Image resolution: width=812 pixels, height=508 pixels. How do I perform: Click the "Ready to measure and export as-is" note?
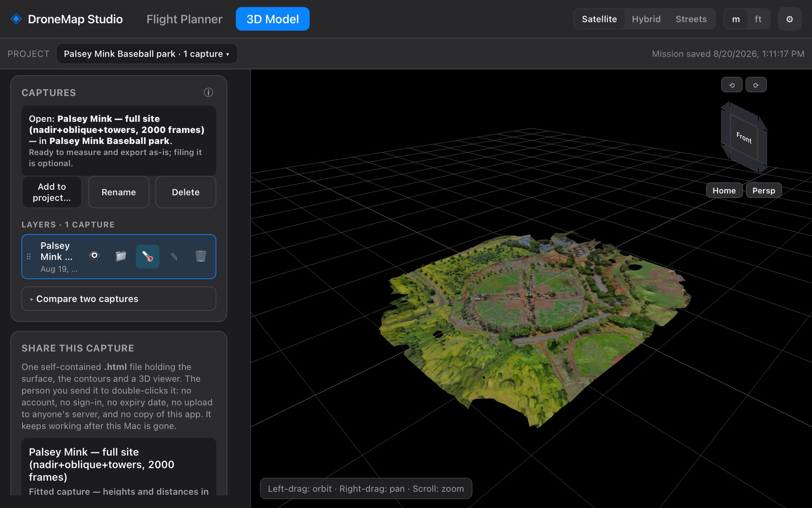click(115, 158)
